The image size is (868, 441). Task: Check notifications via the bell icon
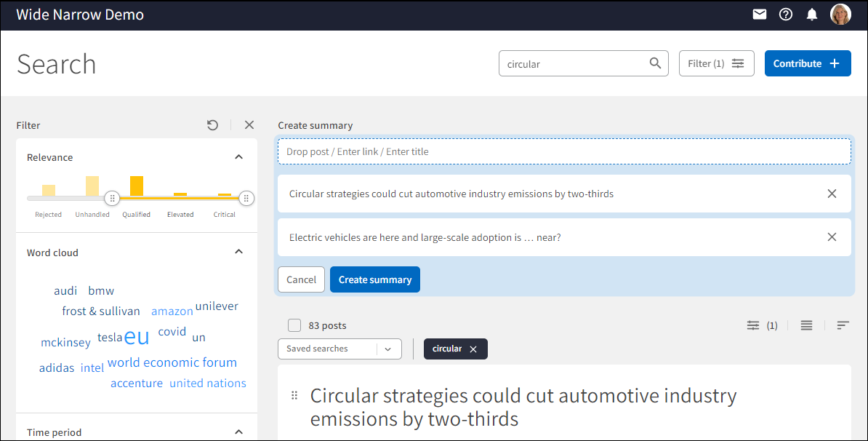pos(811,14)
